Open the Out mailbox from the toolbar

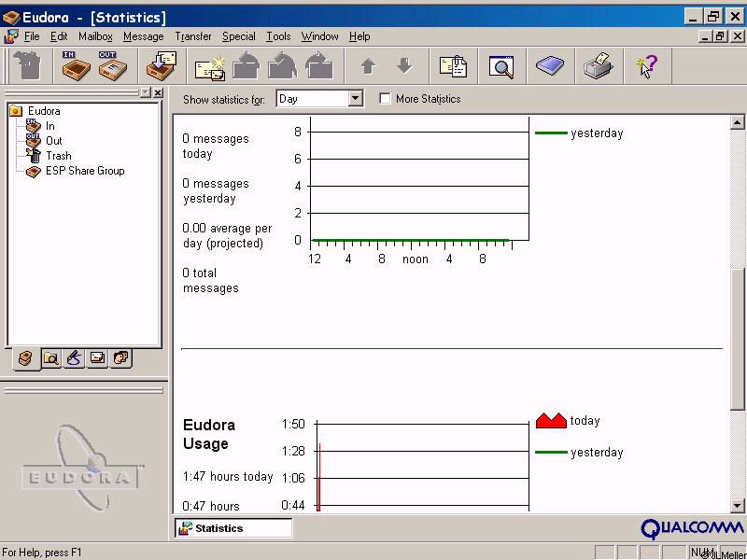pos(112,65)
